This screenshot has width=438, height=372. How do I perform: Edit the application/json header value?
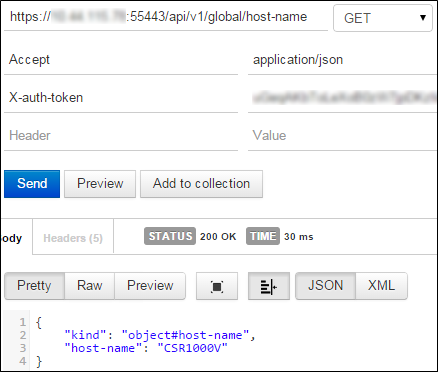click(343, 60)
